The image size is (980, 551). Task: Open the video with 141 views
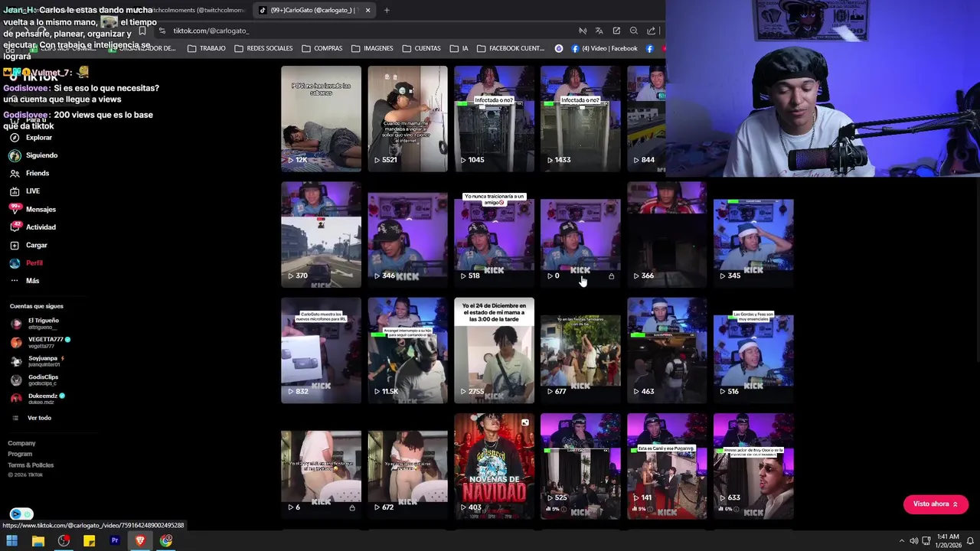(667, 467)
